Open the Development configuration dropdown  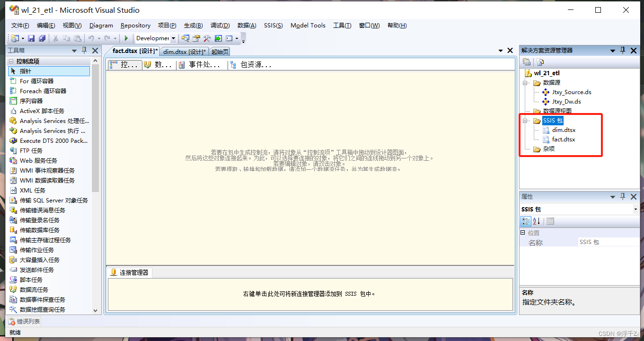173,38
